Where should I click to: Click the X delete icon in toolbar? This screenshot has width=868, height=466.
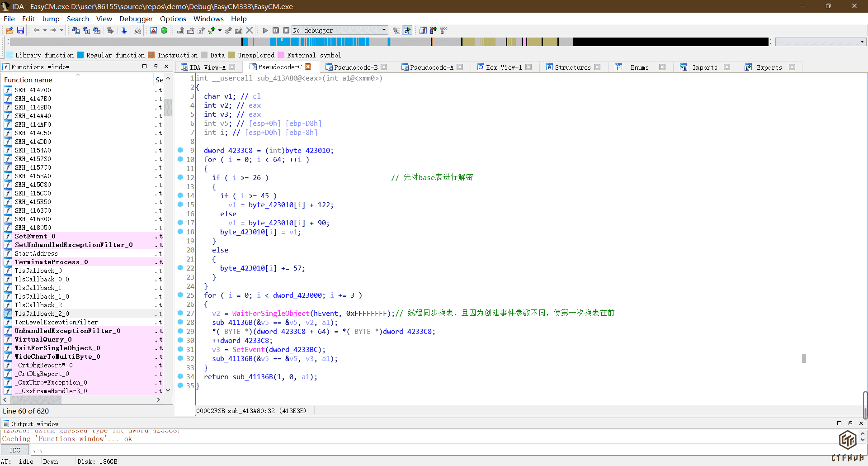pyautogui.click(x=250, y=30)
